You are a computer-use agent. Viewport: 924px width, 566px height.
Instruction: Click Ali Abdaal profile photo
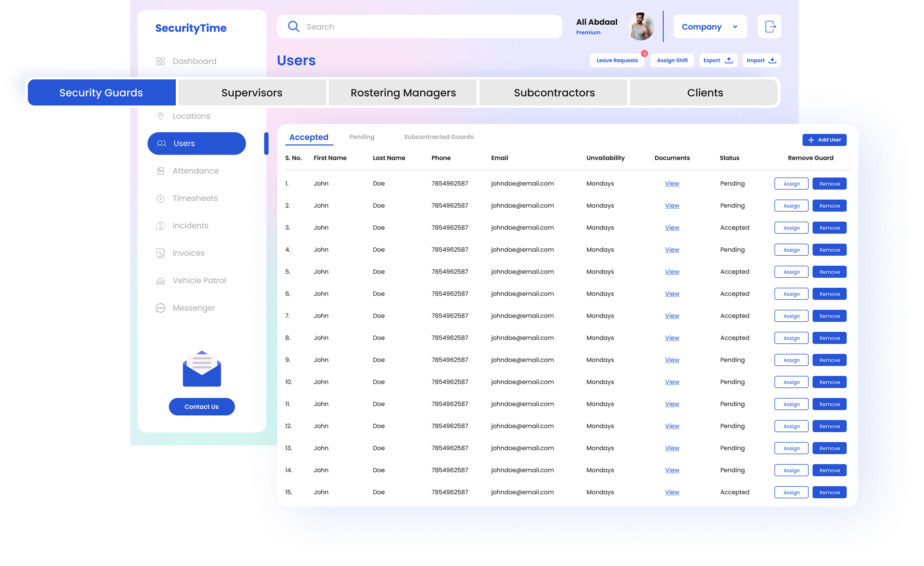[x=640, y=27]
